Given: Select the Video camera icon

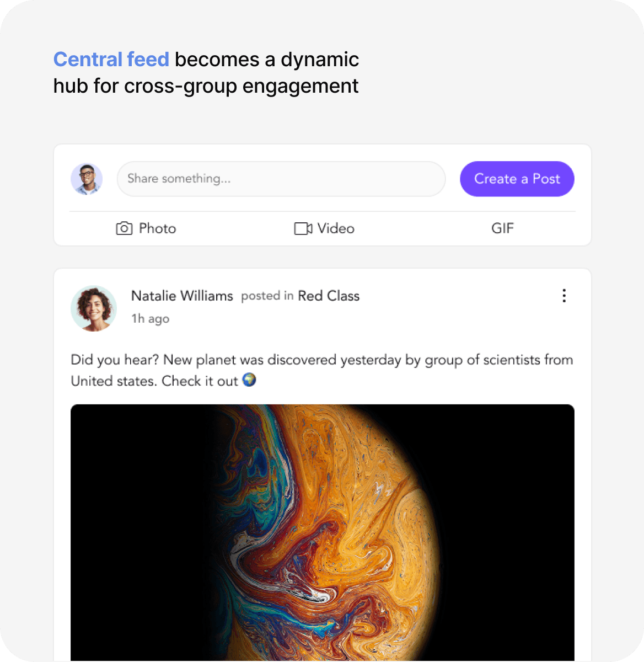Looking at the screenshot, I should coord(303,228).
